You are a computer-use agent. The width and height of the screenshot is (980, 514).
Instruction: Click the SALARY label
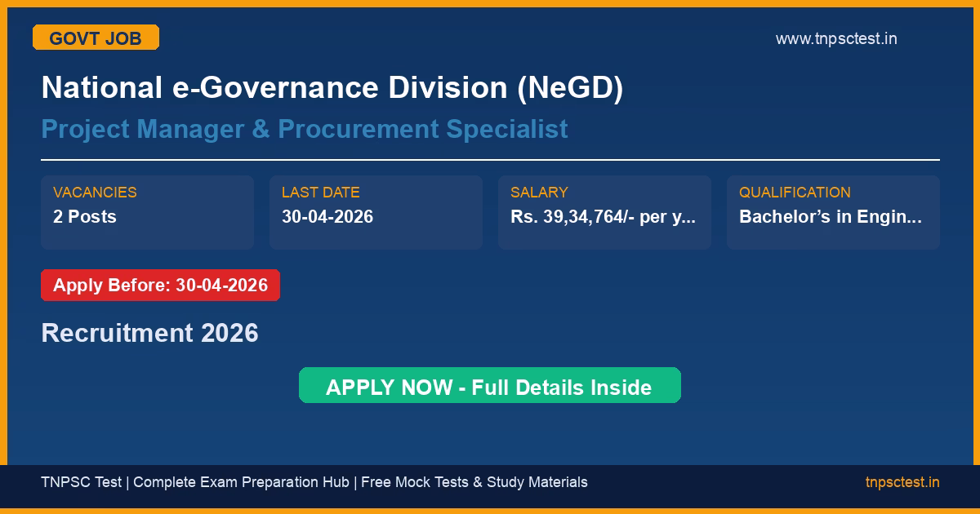538,193
